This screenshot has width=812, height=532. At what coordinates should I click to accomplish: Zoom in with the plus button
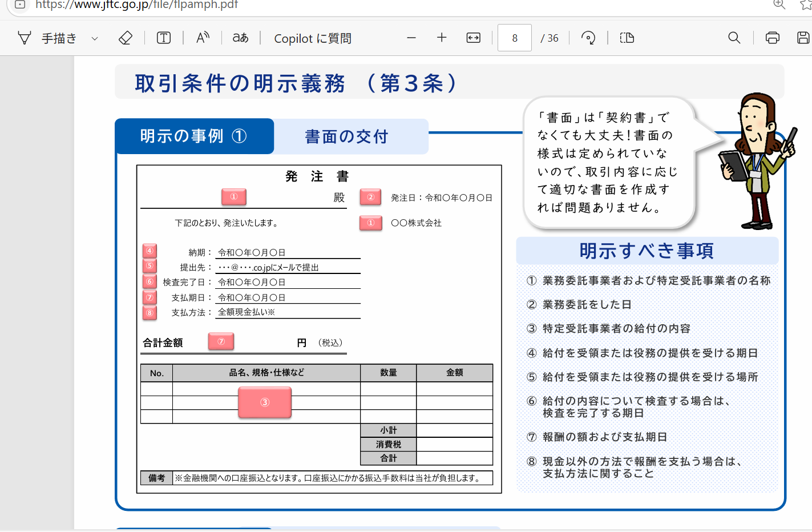(442, 38)
